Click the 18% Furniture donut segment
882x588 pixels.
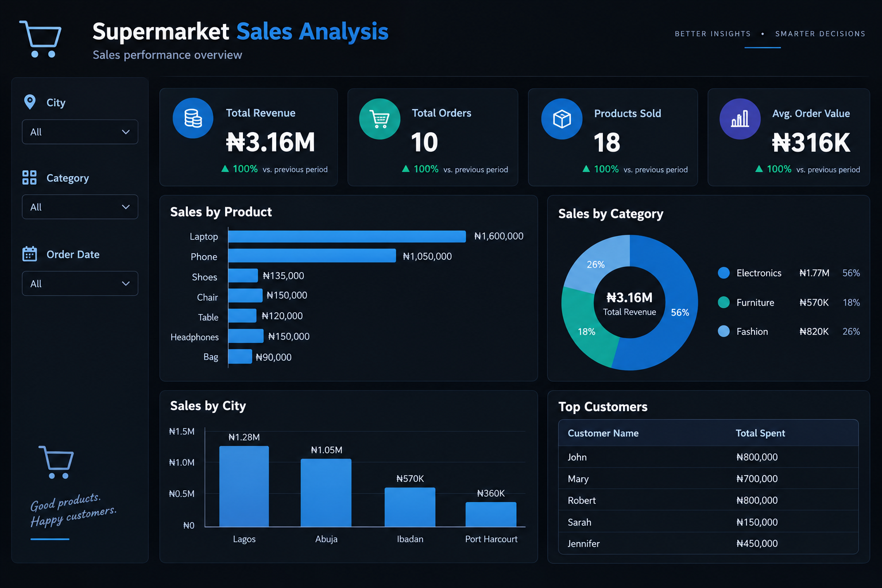(586, 332)
